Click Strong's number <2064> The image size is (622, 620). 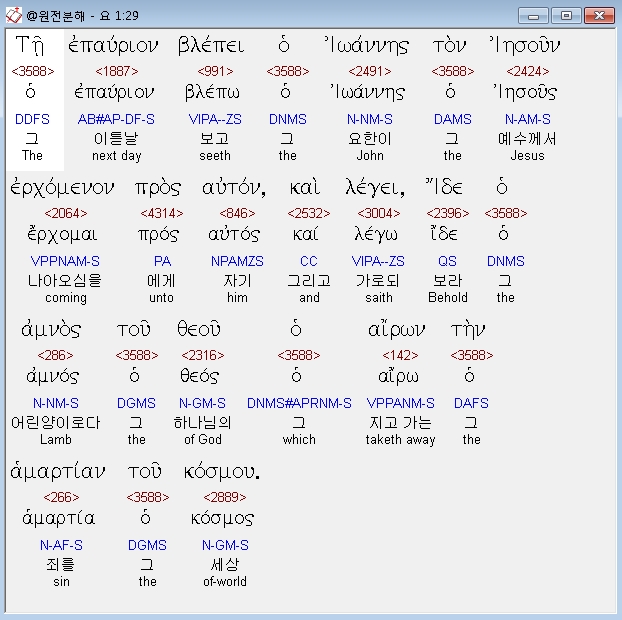pos(66,213)
